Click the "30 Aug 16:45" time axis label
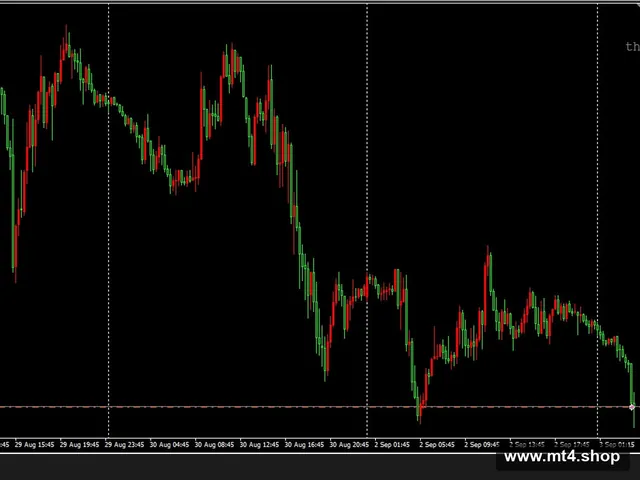This screenshot has width=640, height=480. (304, 444)
